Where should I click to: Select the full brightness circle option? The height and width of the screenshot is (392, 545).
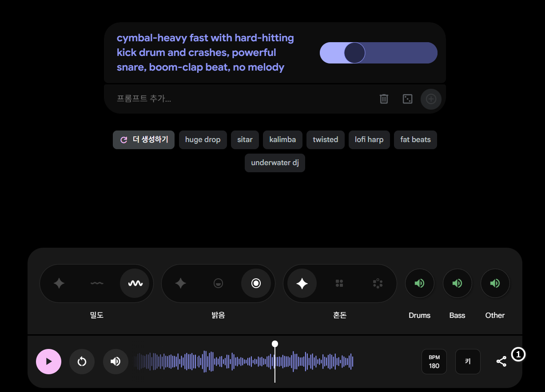click(x=256, y=283)
